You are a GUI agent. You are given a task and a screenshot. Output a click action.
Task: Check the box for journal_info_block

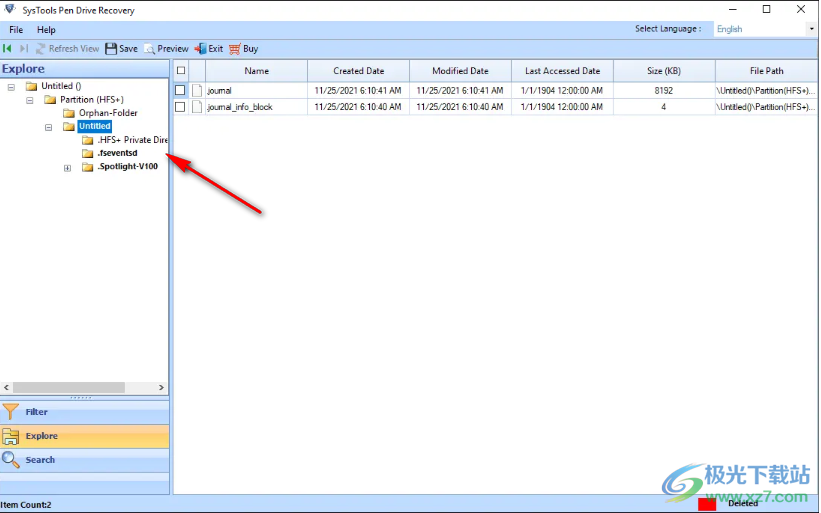tap(180, 107)
